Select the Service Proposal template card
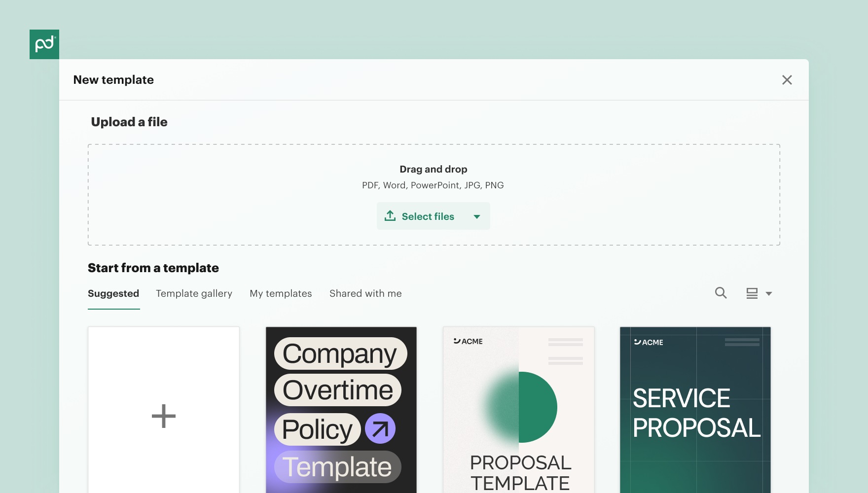This screenshot has height=493, width=868. tap(695, 410)
